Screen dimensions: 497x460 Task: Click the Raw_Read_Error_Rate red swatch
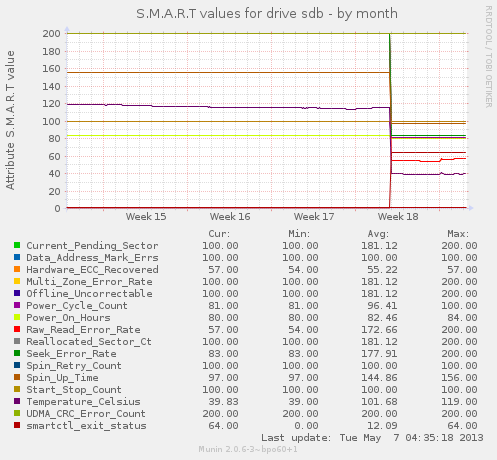point(17,329)
